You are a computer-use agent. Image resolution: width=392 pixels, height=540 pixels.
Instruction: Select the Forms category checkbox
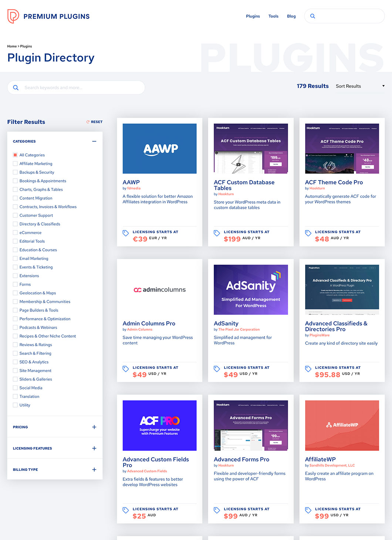tap(15, 284)
